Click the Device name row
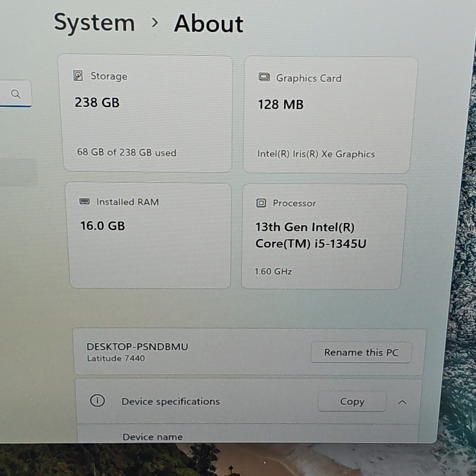This screenshot has height=476, width=476. click(x=248, y=434)
